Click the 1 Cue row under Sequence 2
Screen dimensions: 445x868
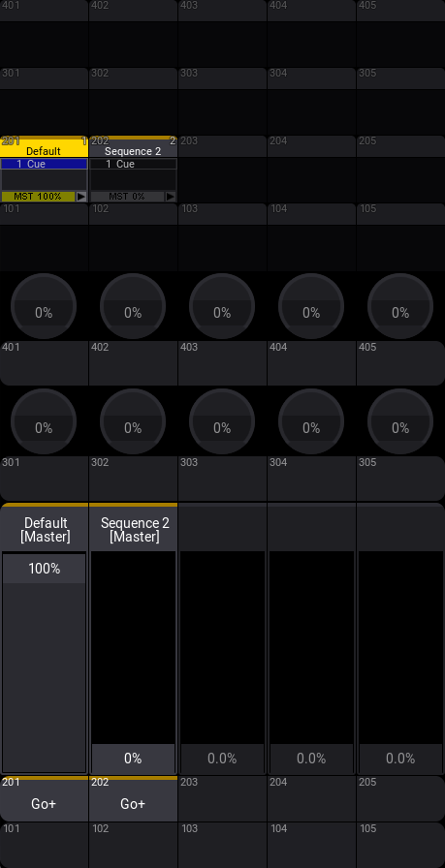134,164
